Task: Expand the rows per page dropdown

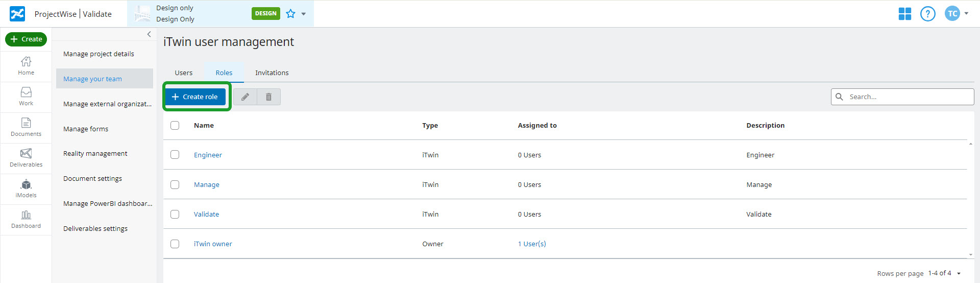Action: [959, 274]
